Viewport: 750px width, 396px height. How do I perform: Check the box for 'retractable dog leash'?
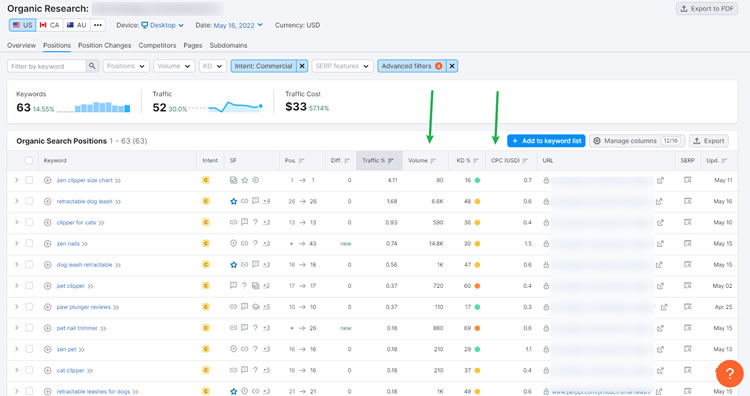(29, 201)
